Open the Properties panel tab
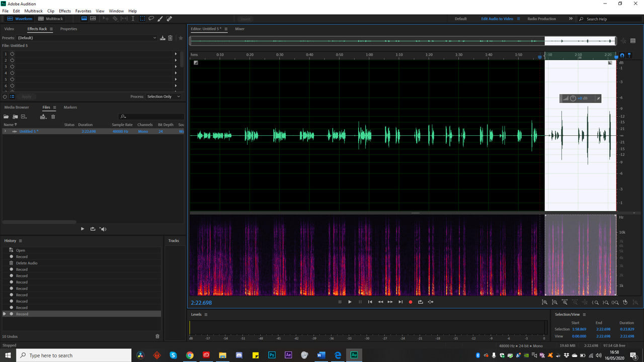644x362 pixels. click(68, 29)
